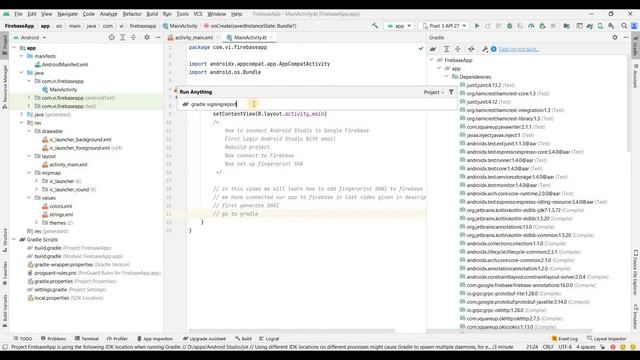Viewport: 640px width, 360px height.
Task: Select build.gradle (Module: FirebaseApp.app)
Action: (75, 256)
